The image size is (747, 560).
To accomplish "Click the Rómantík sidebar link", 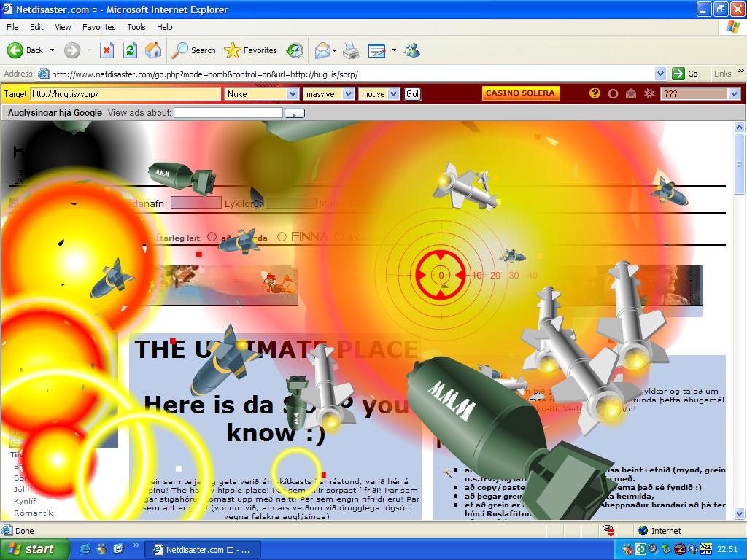I will [x=34, y=513].
